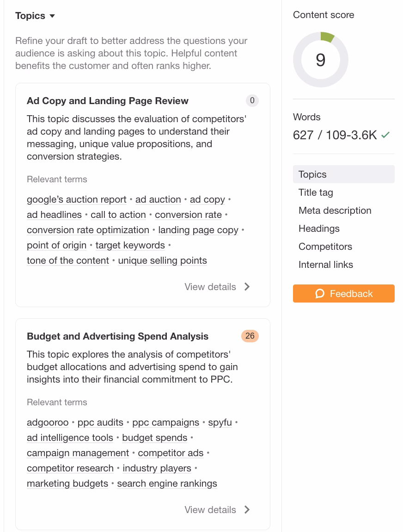Image resolution: width=403 pixels, height=532 pixels.
Task: Click the "ad intelligence tools" term
Action: point(70,438)
